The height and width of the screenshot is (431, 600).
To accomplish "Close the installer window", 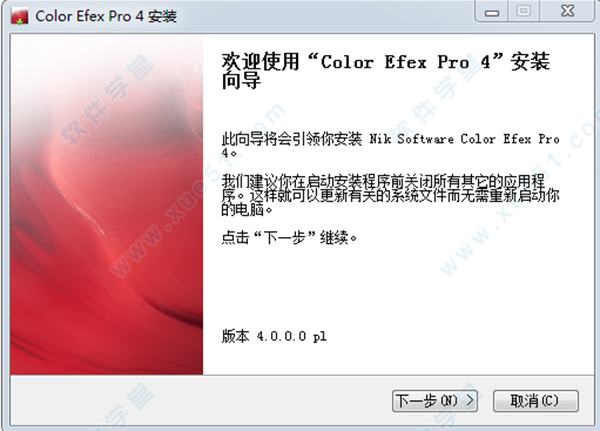I will point(567,11).
